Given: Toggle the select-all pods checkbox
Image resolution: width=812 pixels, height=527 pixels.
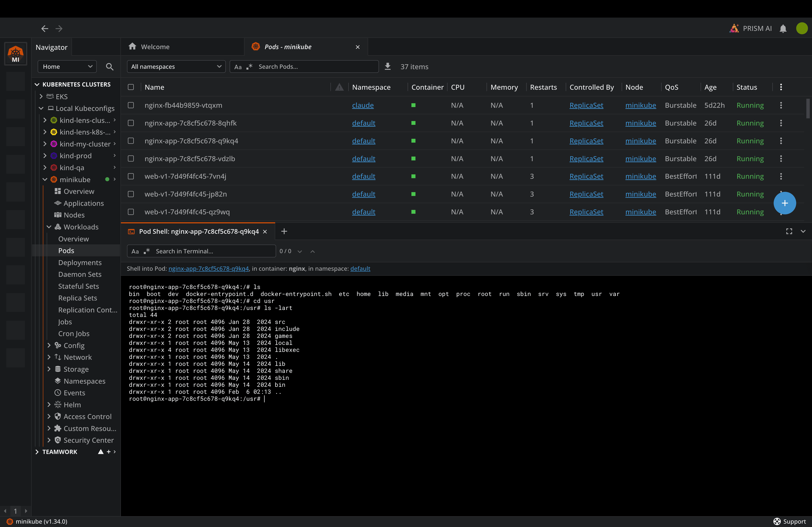Looking at the screenshot, I should [131, 87].
